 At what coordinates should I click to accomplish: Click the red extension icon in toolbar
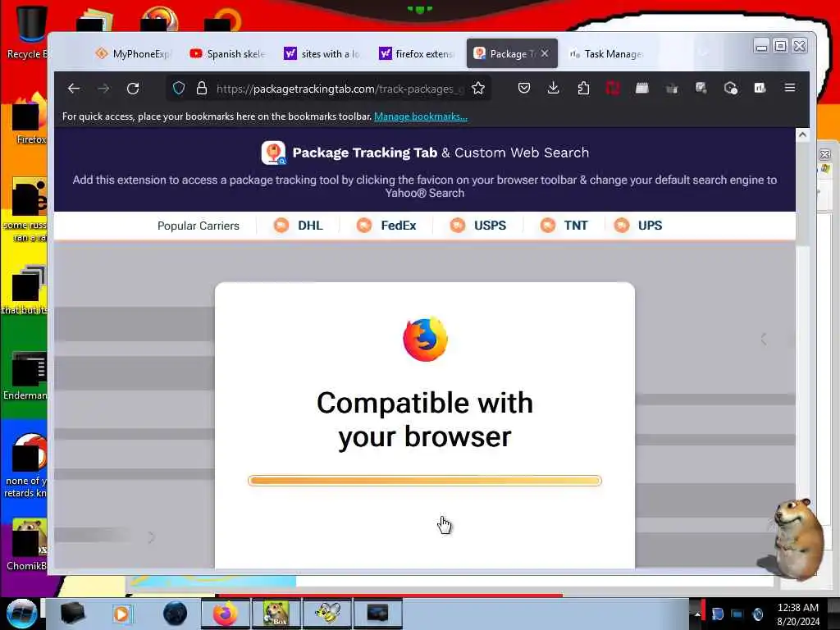(x=612, y=88)
